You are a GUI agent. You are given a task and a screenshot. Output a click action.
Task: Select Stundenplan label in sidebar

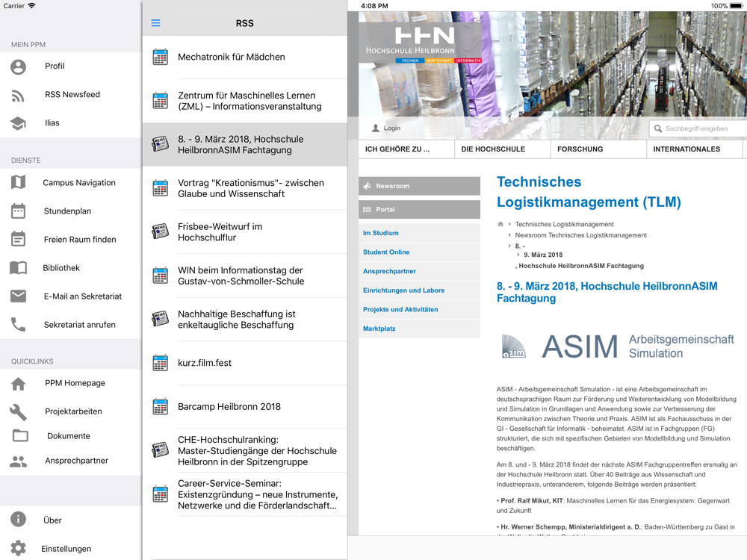point(67,211)
